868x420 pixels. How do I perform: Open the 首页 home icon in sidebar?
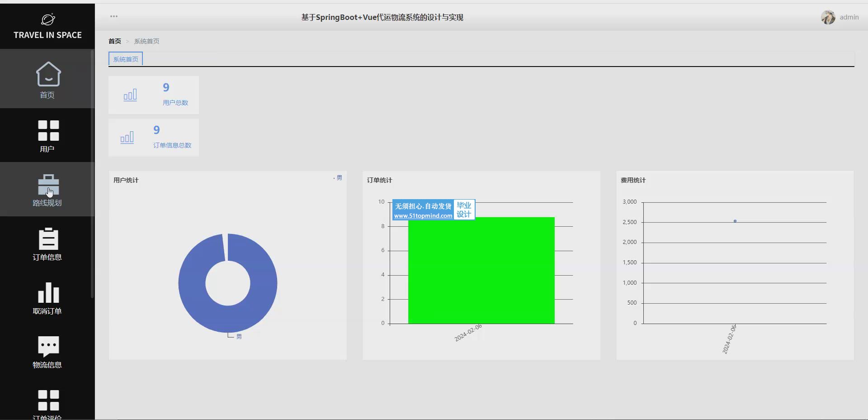(48, 74)
